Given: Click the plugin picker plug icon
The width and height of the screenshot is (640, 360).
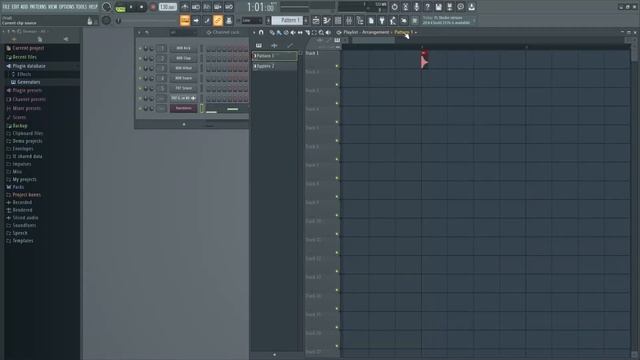Looking at the screenshot, I should point(382,20).
